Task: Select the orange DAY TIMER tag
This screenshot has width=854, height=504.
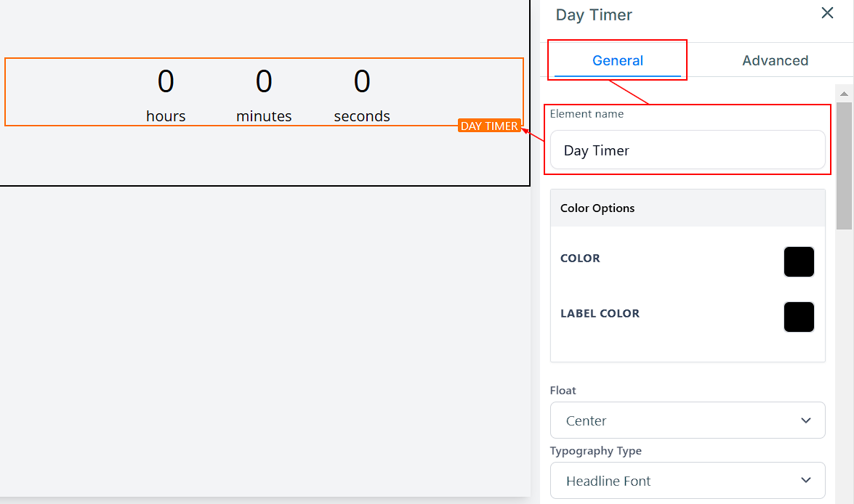Action: point(489,126)
